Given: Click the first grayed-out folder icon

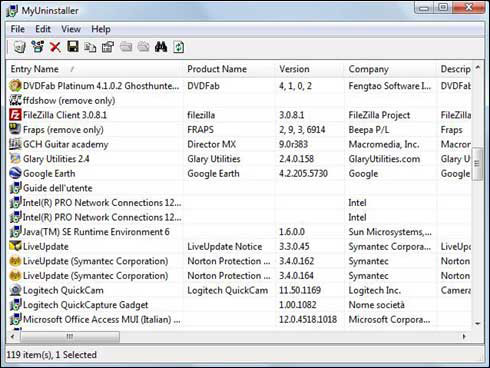Looking at the screenshot, I should pos(126,47).
